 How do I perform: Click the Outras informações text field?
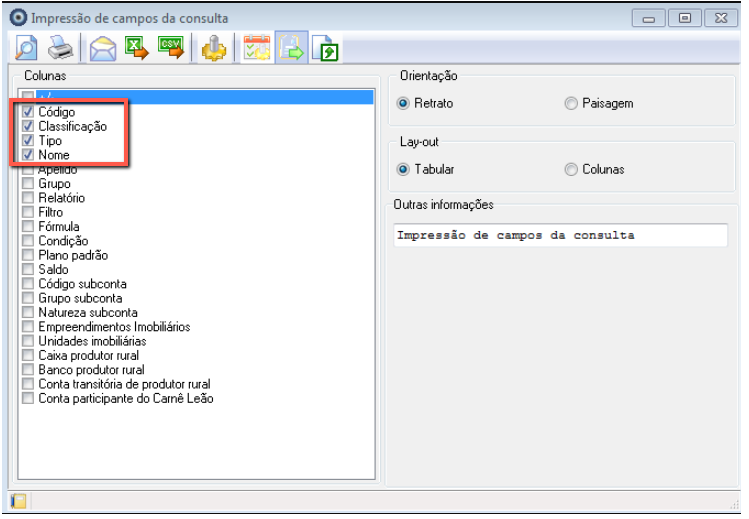click(559, 235)
